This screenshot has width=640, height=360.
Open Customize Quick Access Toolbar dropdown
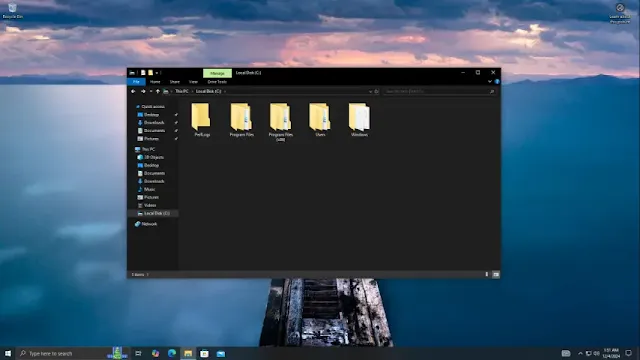157,73
